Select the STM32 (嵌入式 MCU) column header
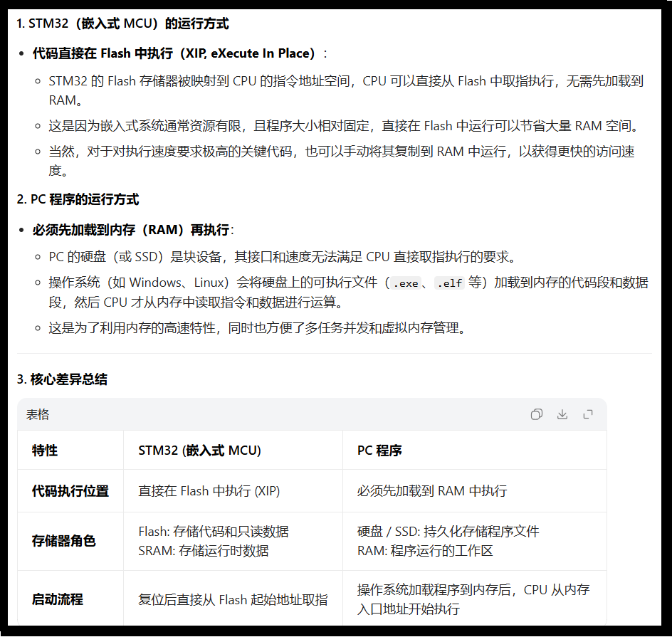The image size is (672, 637). (199, 451)
